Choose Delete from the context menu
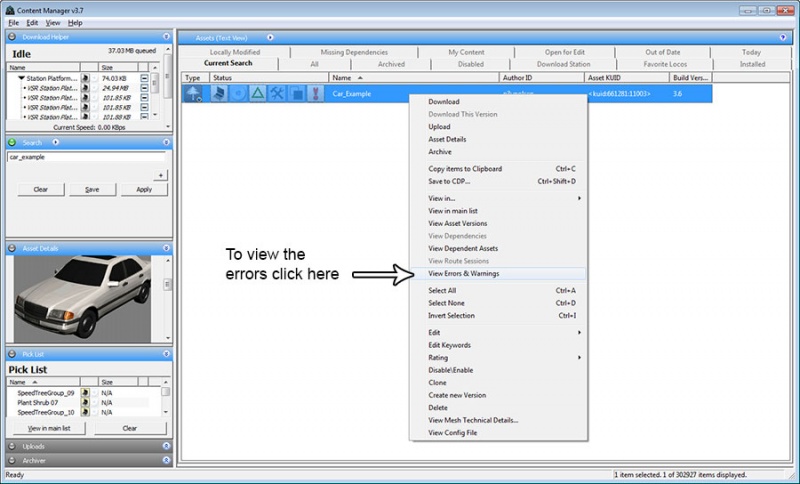This screenshot has height=484, width=800. [x=499, y=408]
